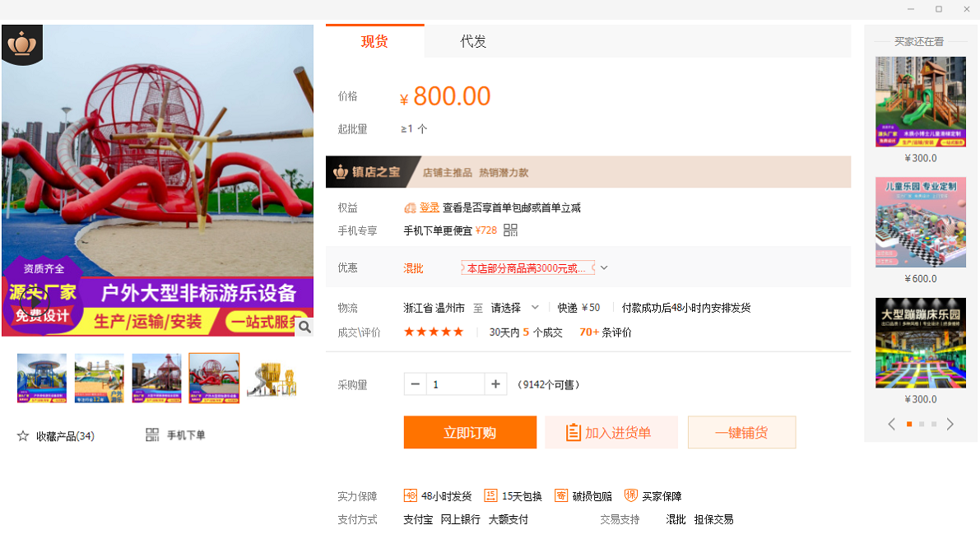
Task: Decrease purchase quantity with minus button
Action: pyautogui.click(x=416, y=384)
